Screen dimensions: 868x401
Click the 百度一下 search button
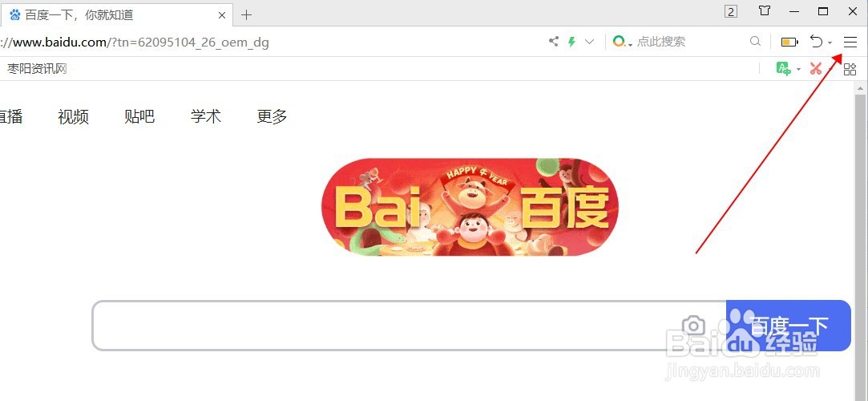[789, 326]
